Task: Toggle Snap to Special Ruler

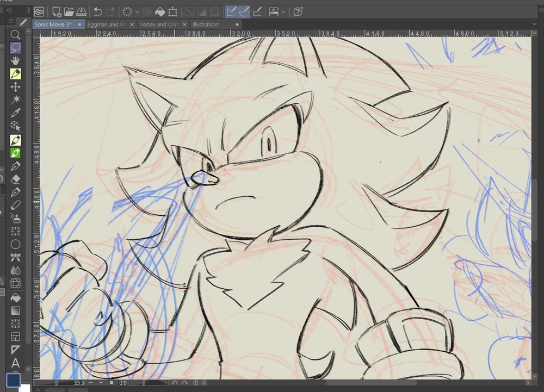Action: (244, 12)
